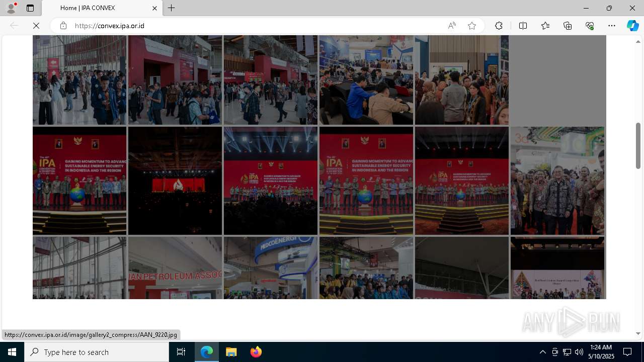This screenshot has height=362, width=644.
Task: Open volume speaker tray icon
Action: click(579, 352)
